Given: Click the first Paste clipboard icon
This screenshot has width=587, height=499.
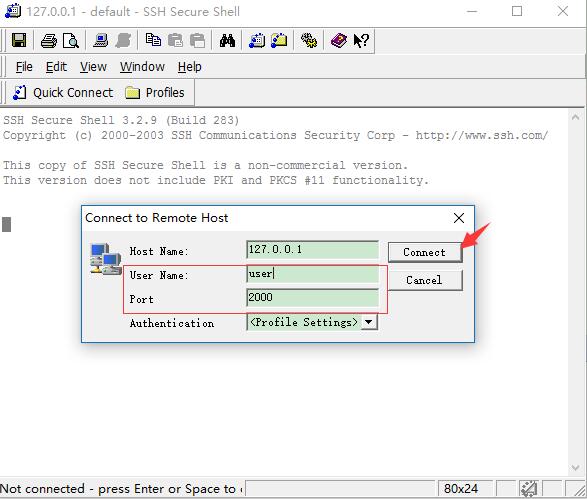Looking at the screenshot, I should 175,40.
